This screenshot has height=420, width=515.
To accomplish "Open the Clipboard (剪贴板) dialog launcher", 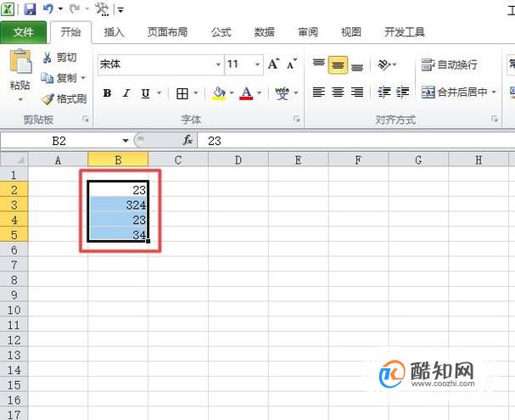I will pyautogui.click(x=86, y=119).
